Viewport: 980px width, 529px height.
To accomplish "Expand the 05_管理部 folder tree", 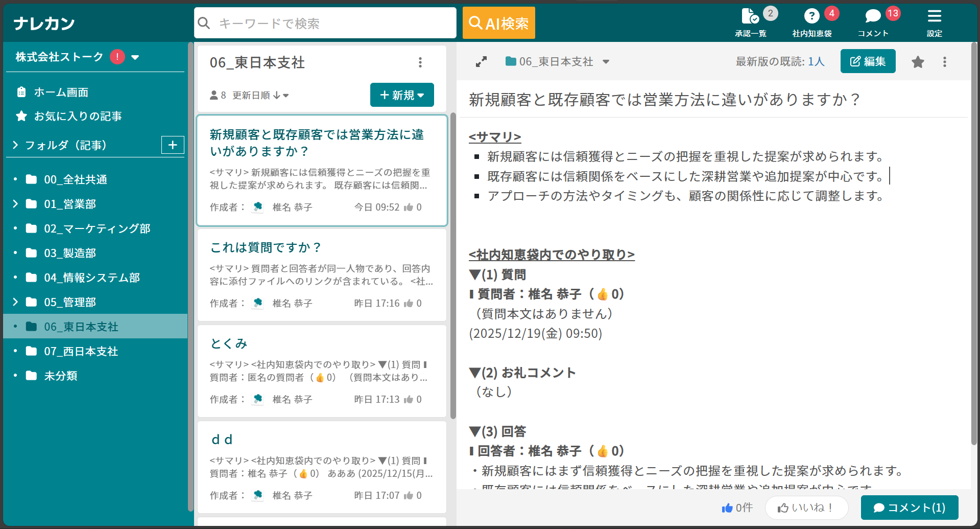I will [x=15, y=302].
